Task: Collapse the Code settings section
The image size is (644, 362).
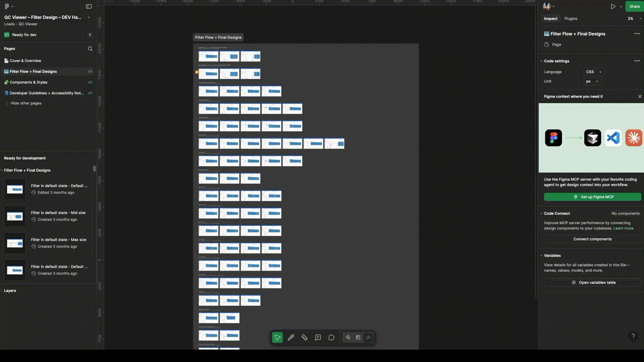Action: click(x=541, y=61)
